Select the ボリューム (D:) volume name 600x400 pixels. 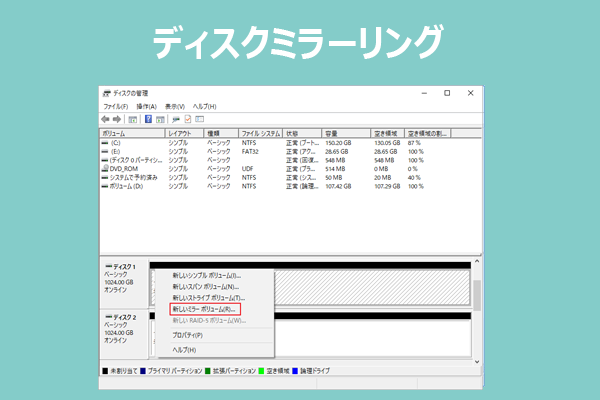tap(126, 186)
